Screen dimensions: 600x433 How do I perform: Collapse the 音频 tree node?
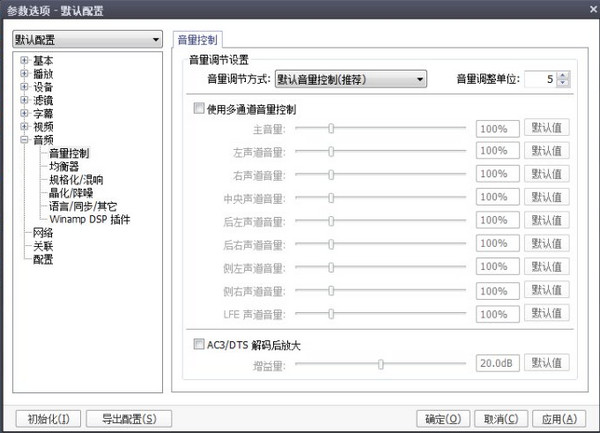(24, 140)
